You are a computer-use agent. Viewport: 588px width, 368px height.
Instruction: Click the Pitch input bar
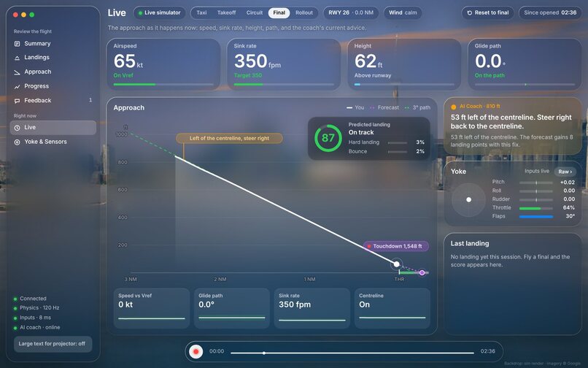tap(536, 183)
